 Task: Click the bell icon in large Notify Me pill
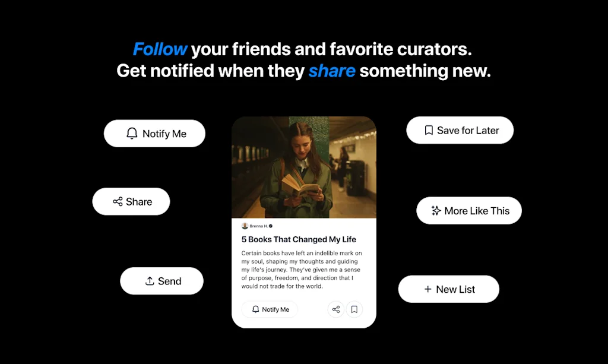pos(132,134)
